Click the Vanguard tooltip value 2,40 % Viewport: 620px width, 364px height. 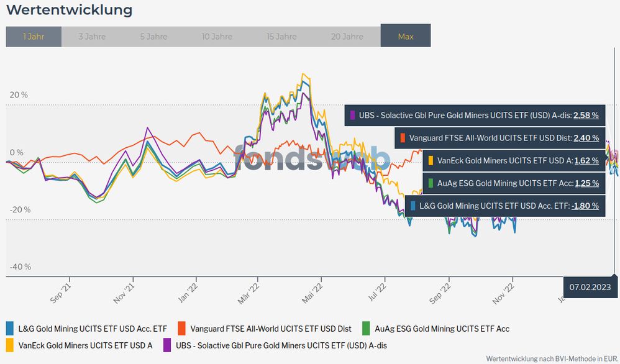tap(585, 138)
